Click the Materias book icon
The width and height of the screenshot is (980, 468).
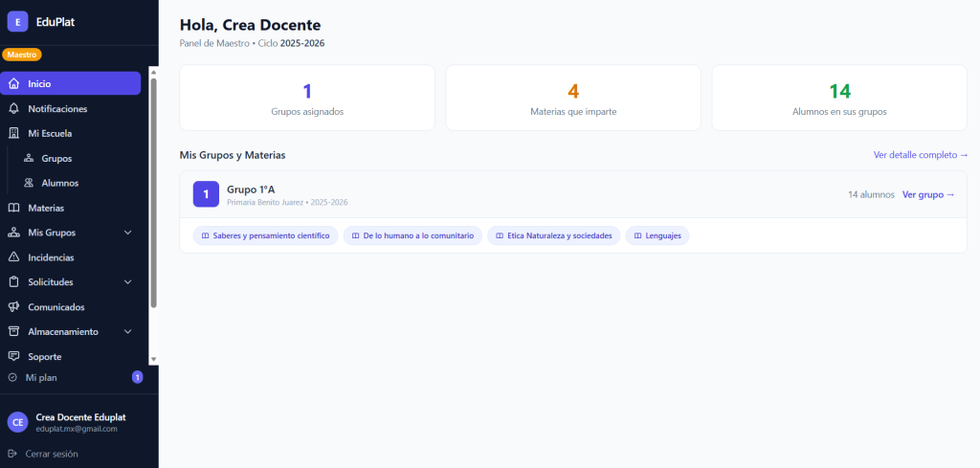[13, 208]
